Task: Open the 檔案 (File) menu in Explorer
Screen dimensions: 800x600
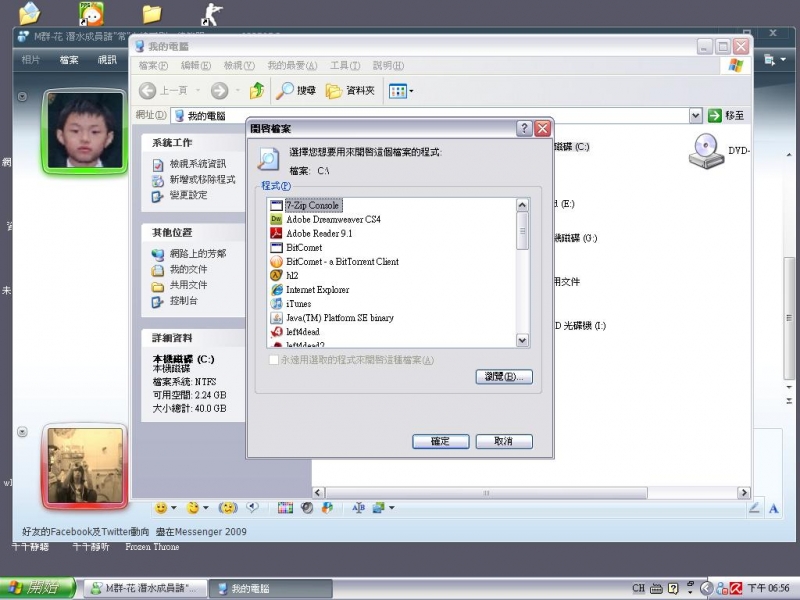Action: coord(153,66)
